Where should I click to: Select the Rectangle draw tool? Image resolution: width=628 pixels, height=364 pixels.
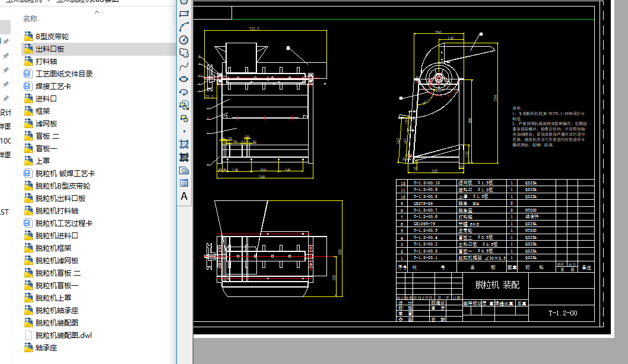point(184,13)
